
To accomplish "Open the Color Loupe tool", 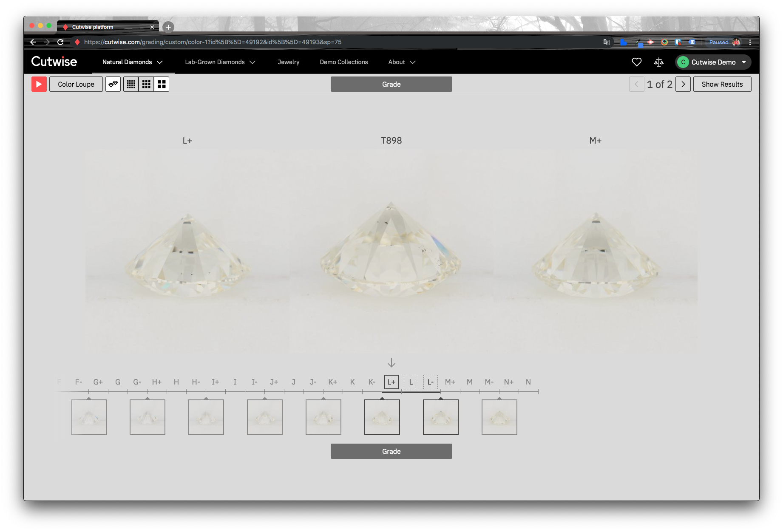I will click(76, 84).
